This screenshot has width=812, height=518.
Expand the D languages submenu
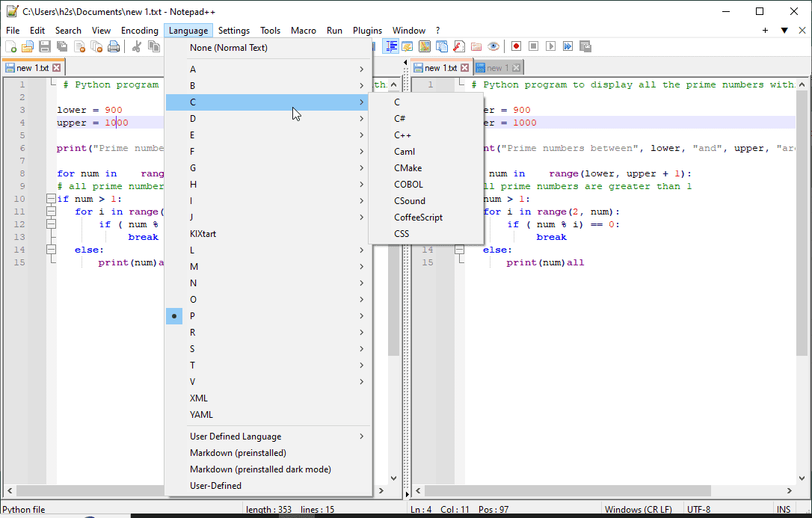268,119
